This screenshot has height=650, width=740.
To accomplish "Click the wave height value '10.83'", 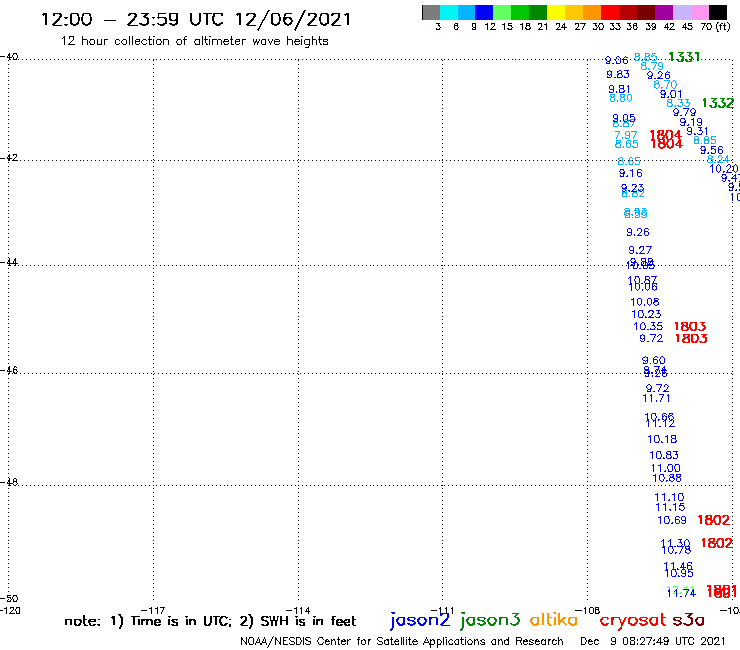I will 664,455.
